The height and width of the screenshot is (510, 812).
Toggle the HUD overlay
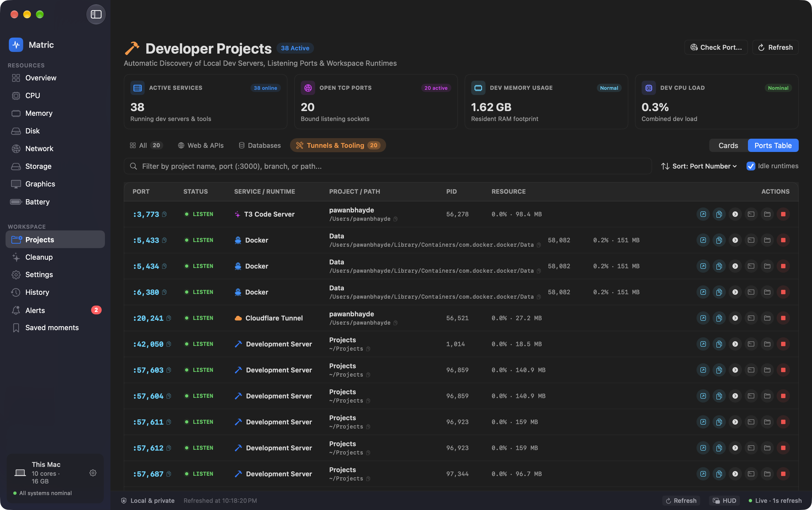724,501
